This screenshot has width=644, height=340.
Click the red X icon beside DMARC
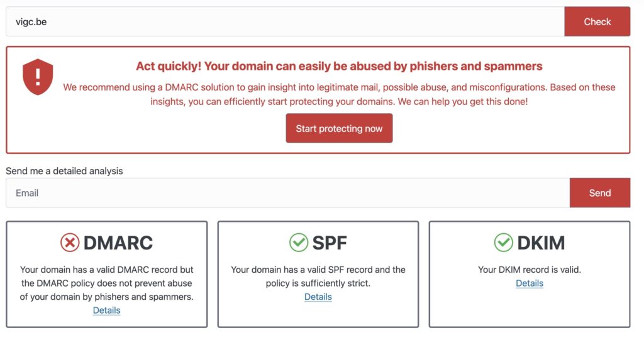click(x=70, y=243)
